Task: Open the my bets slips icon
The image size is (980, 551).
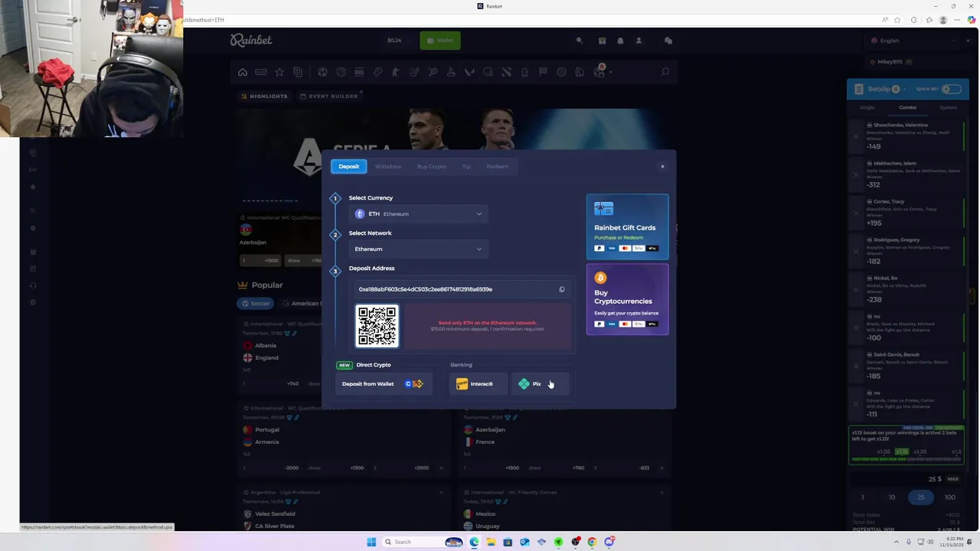Action: [x=298, y=72]
